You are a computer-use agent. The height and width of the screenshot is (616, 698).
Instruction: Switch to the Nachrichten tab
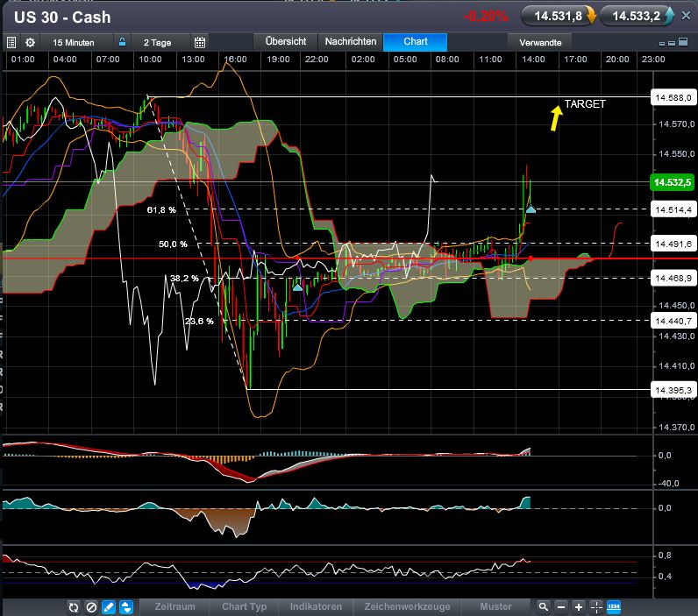coord(351,41)
